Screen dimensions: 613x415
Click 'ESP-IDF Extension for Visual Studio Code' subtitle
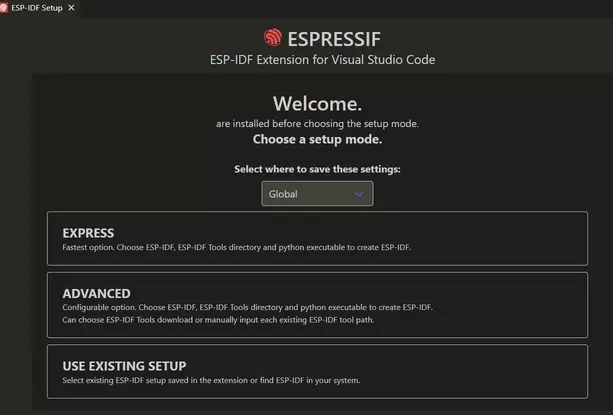[322, 60]
